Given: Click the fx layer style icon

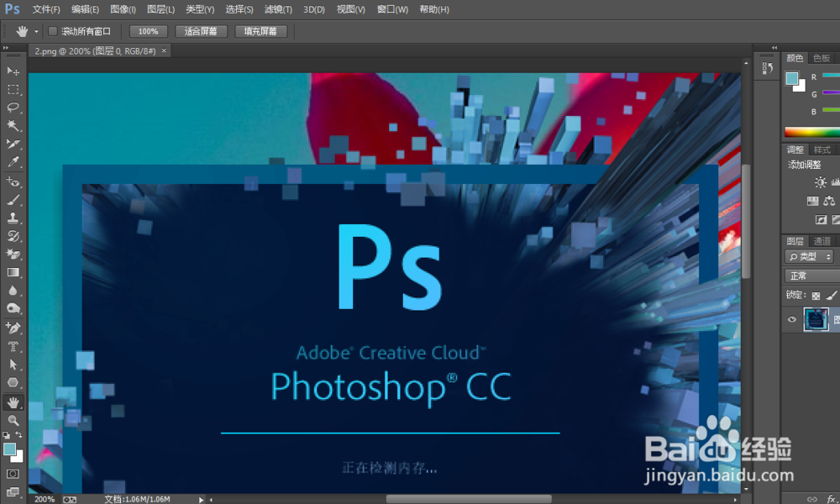Looking at the screenshot, I should (832, 499).
